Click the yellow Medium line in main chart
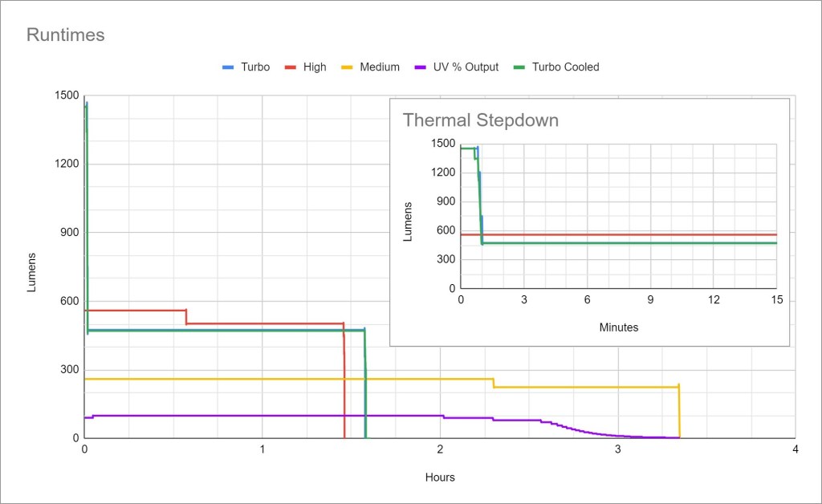Viewport: 822px width, 504px height. [x=321, y=379]
